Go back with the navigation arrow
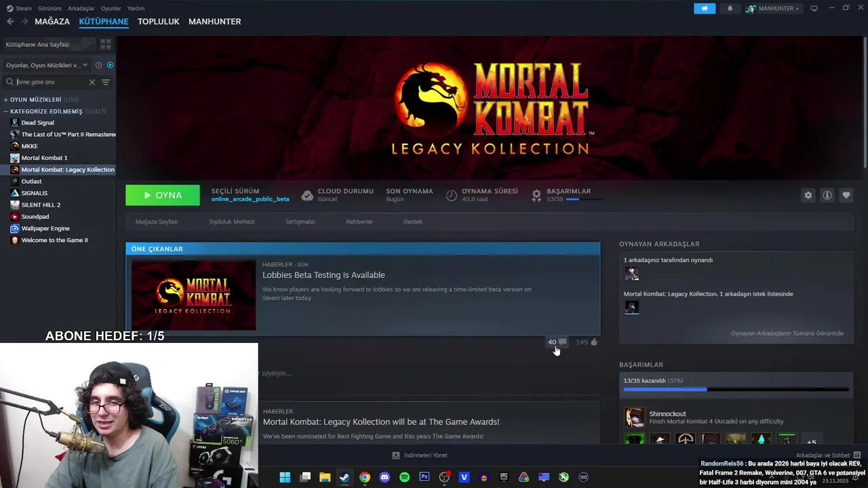868x488 pixels. click(x=10, y=22)
